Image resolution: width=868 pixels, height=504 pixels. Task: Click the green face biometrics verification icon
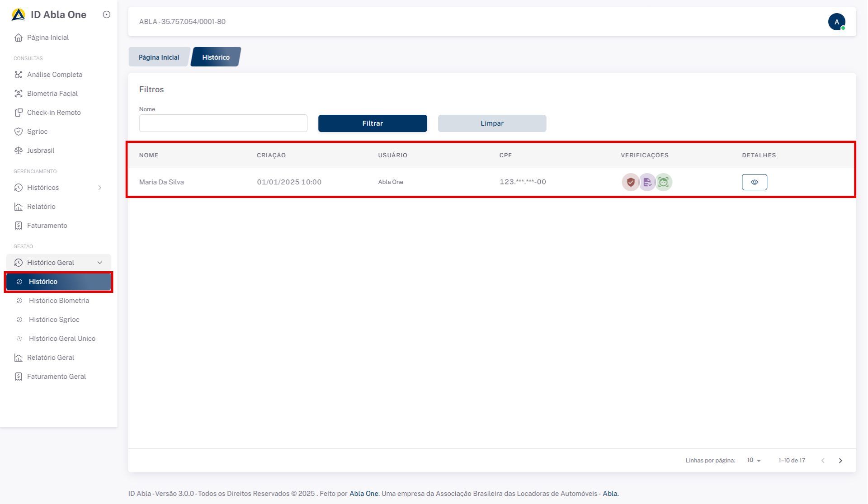click(663, 182)
